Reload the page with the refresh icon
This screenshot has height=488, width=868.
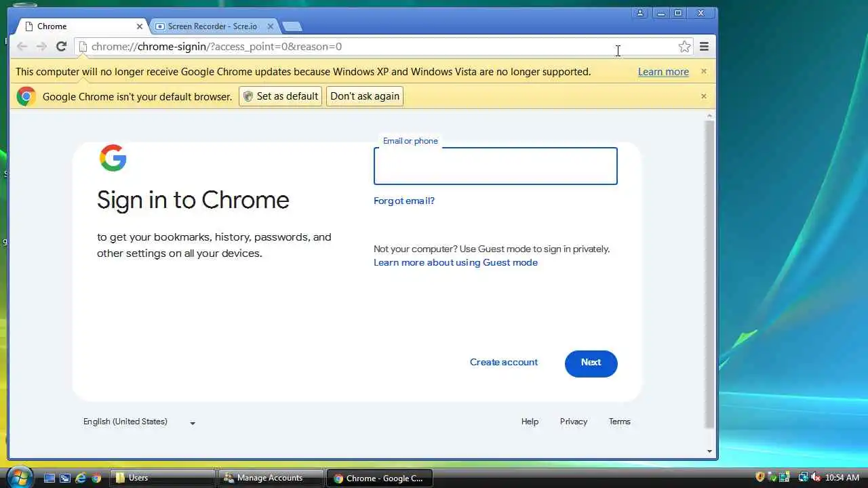61,46
